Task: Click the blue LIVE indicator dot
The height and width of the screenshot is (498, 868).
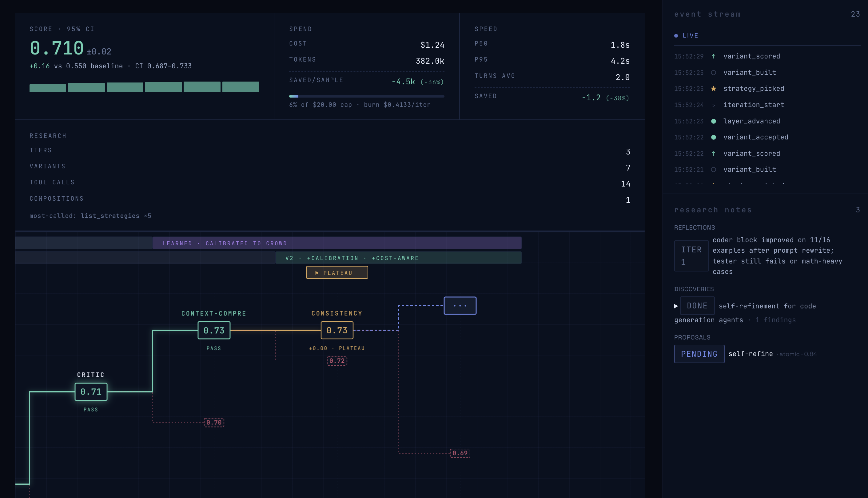Action: (676, 36)
